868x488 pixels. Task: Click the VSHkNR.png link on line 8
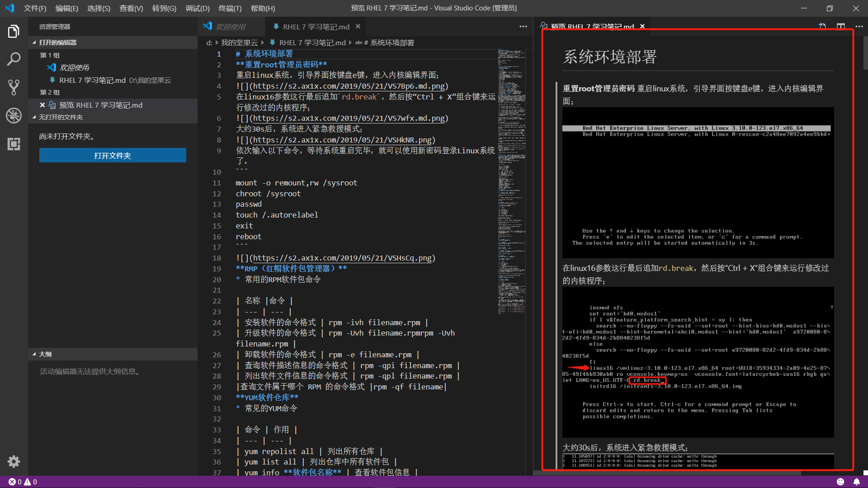pos(342,140)
